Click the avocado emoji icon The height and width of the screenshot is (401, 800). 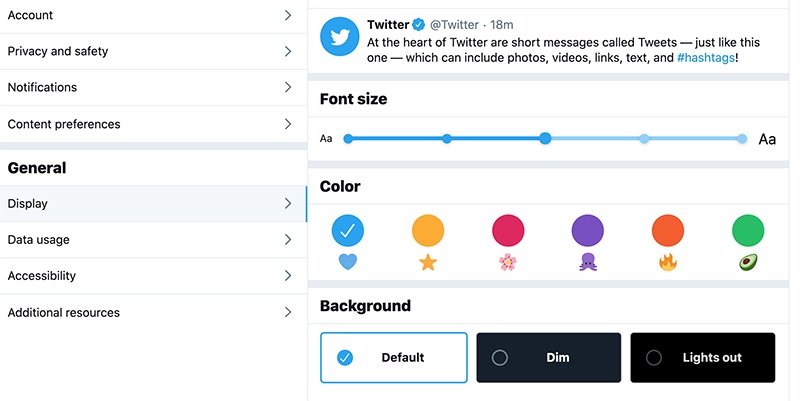point(748,262)
